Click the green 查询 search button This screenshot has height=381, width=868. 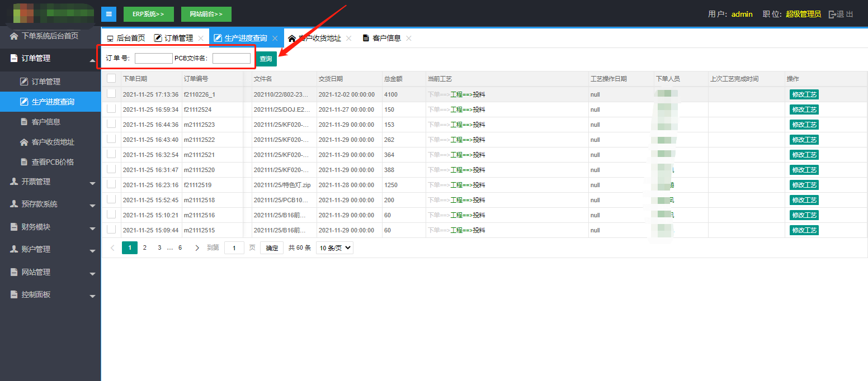coord(266,59)
